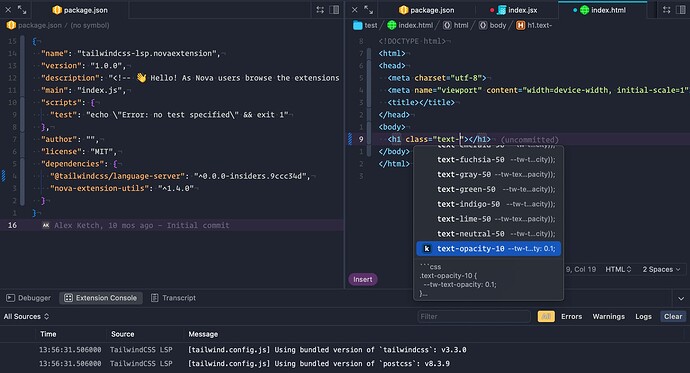Select the tailwindcss v3.3.0 log message
The image size is (690, 373).
pyautogui.click(x=327, y=350)
